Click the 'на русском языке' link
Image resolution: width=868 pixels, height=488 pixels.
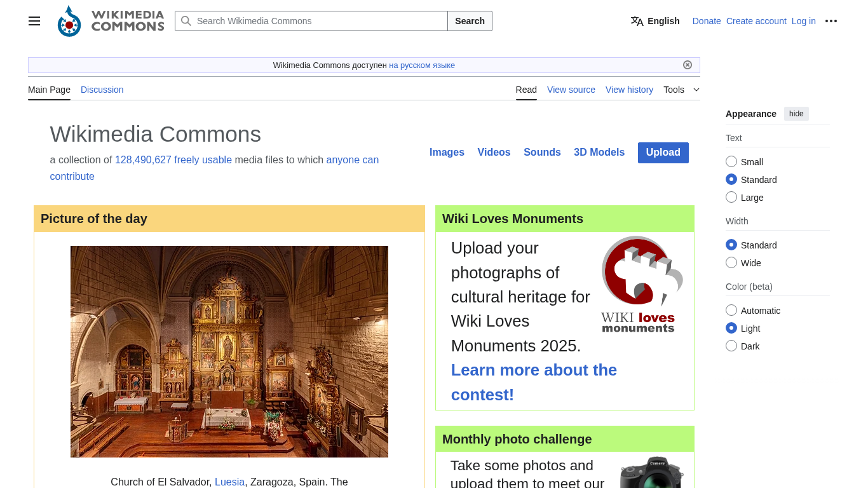tap(422, 65)
